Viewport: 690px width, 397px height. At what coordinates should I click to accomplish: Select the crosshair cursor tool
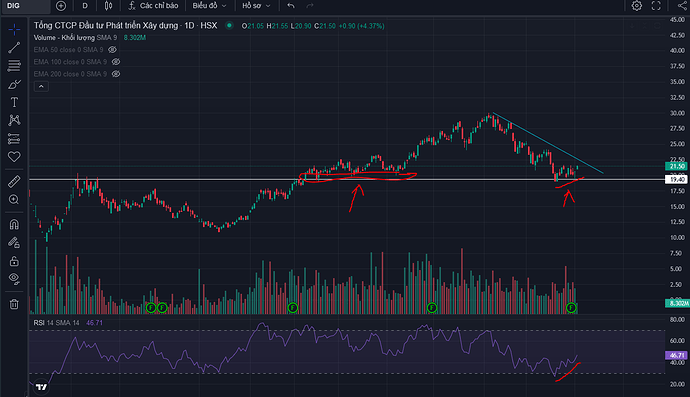point(14,29)
